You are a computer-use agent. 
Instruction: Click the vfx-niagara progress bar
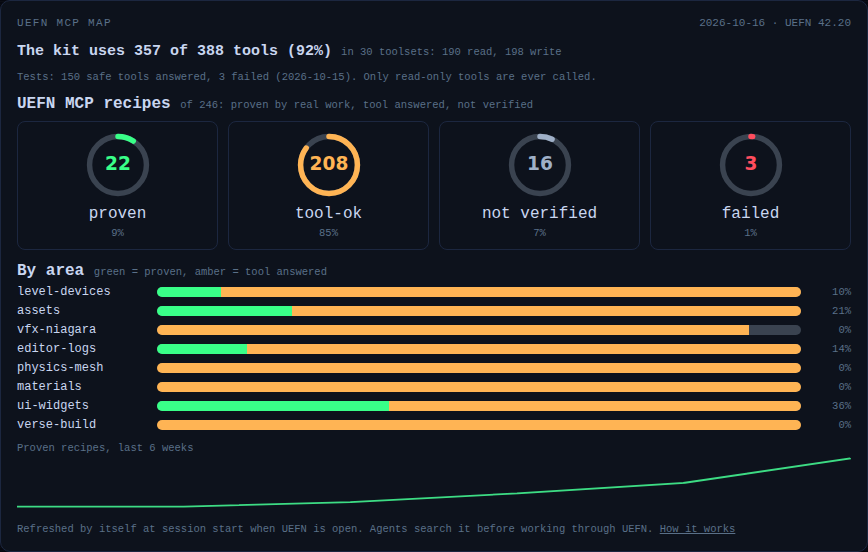click(479, 330)
